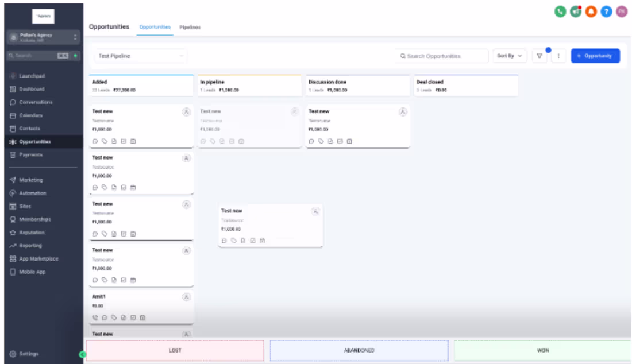Click the Discussion done stage header

tap(357, 86)
